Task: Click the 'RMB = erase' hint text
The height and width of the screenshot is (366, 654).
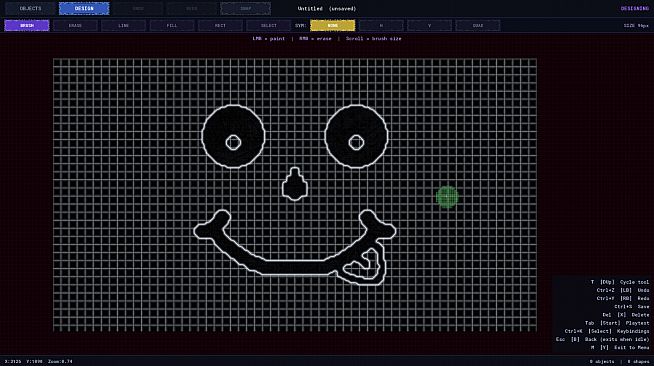Action: point(315,38)
